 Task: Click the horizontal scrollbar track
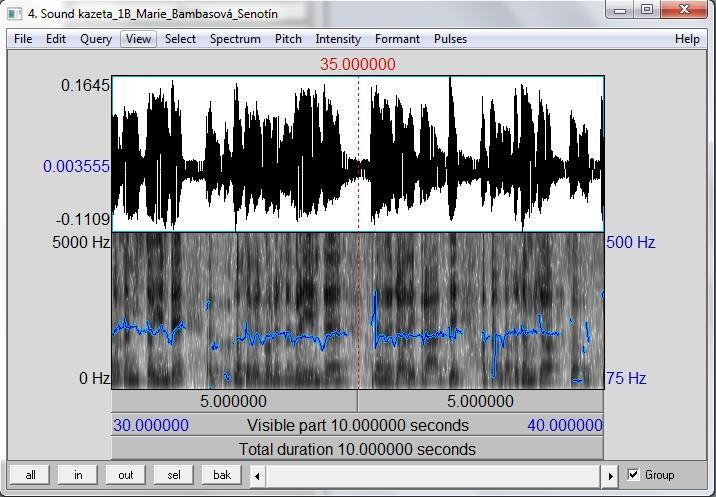pos(434,476)
